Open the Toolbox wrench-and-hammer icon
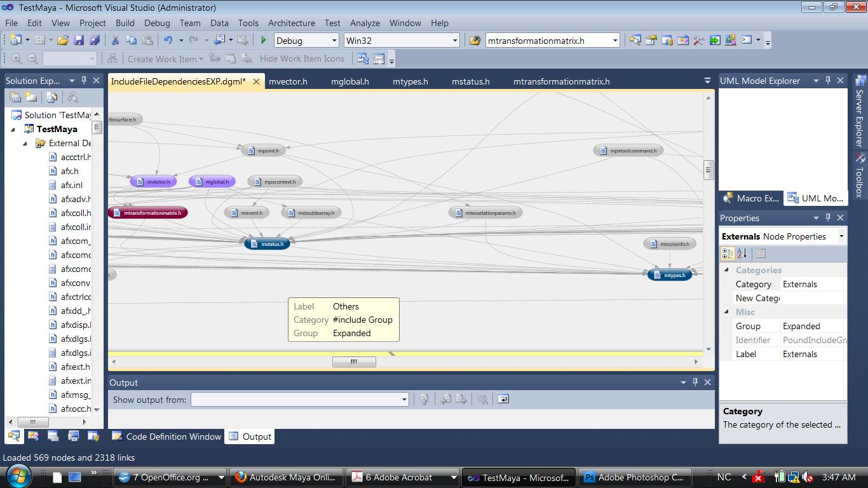This screenshot has width=868, height=488. [x=698, y=40]
